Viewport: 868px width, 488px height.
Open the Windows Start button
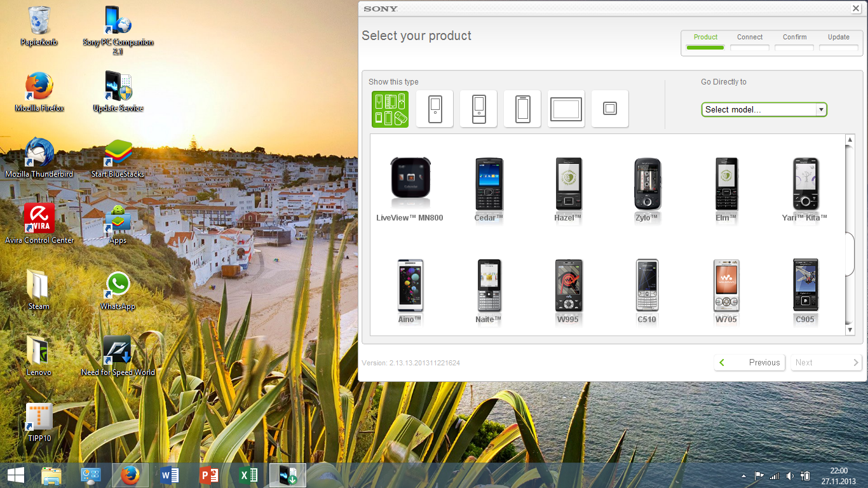tap(16, 475)
